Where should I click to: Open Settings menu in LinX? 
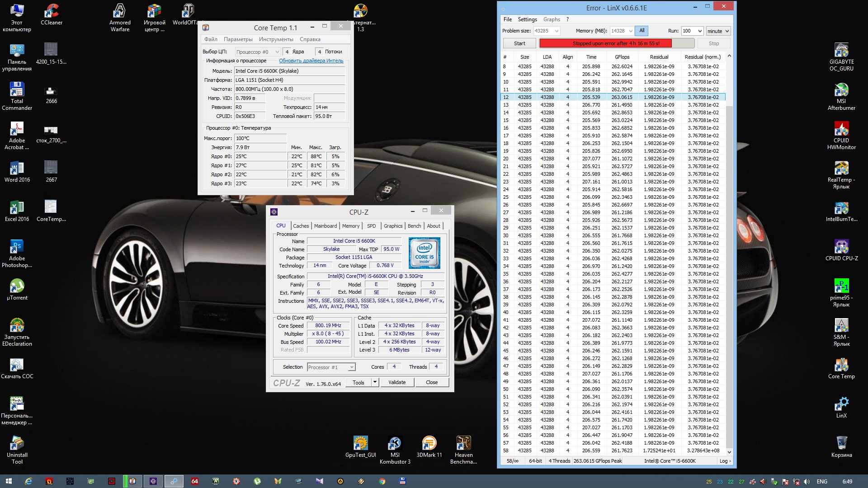click(x=527, y=19)
